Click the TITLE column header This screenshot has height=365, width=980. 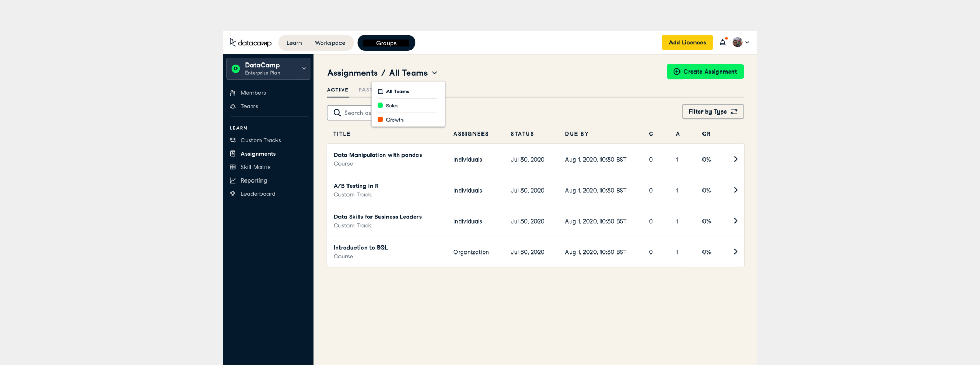pyautogui.click(x=342, y=134)
